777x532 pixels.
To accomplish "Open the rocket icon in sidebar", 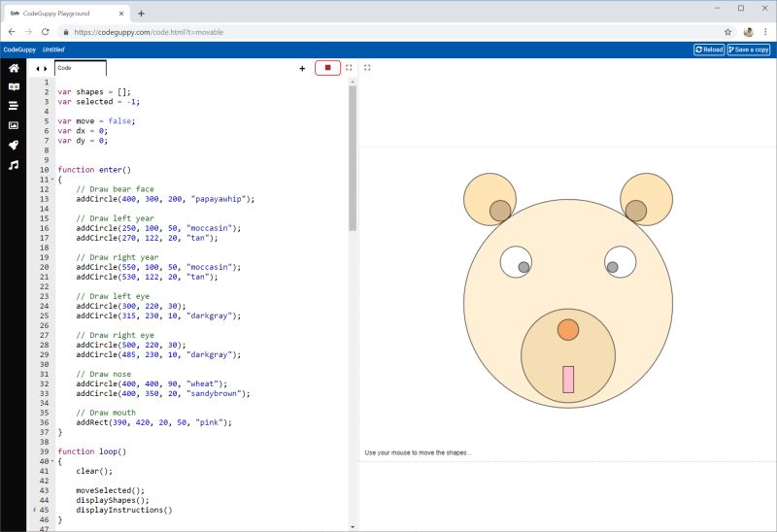I will [14, 145].
